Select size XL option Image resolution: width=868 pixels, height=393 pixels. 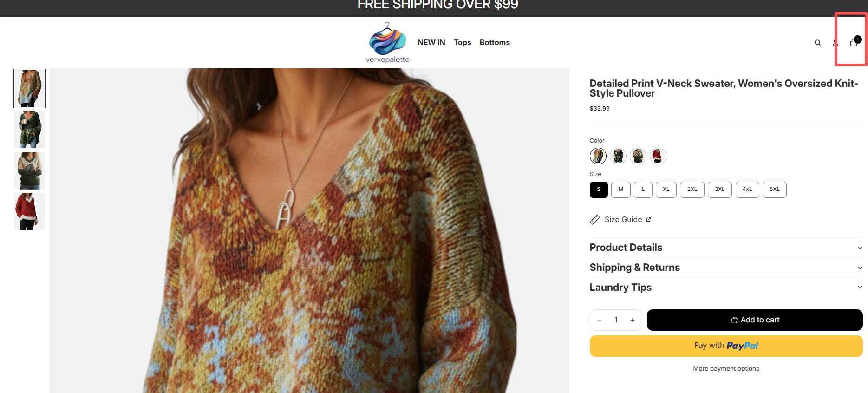[x=666, y=190]
